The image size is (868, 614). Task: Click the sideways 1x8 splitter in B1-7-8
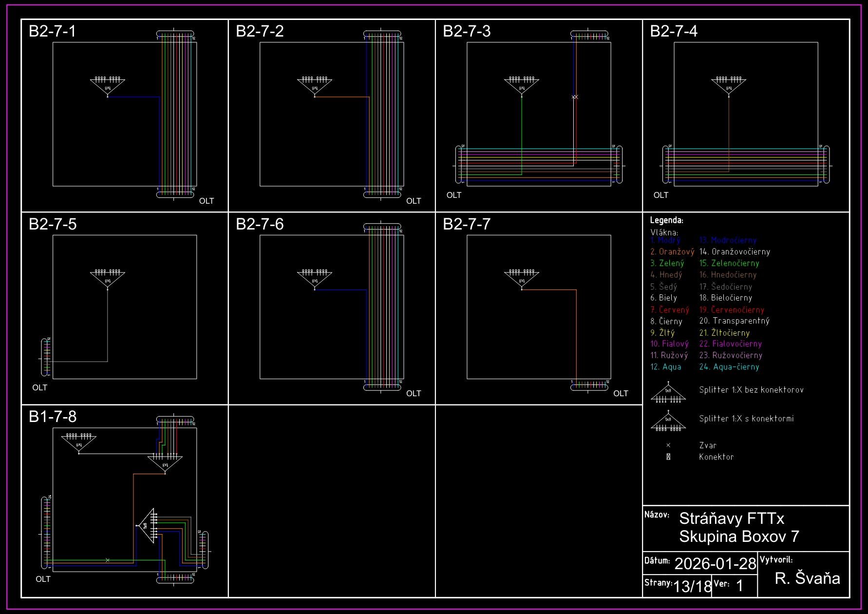[x=147, y=526]
